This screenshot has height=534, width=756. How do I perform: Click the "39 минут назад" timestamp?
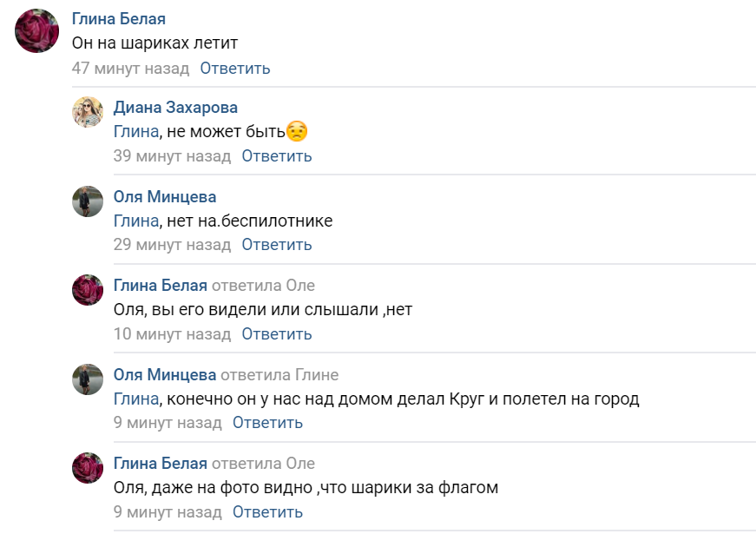coord(172,156)
